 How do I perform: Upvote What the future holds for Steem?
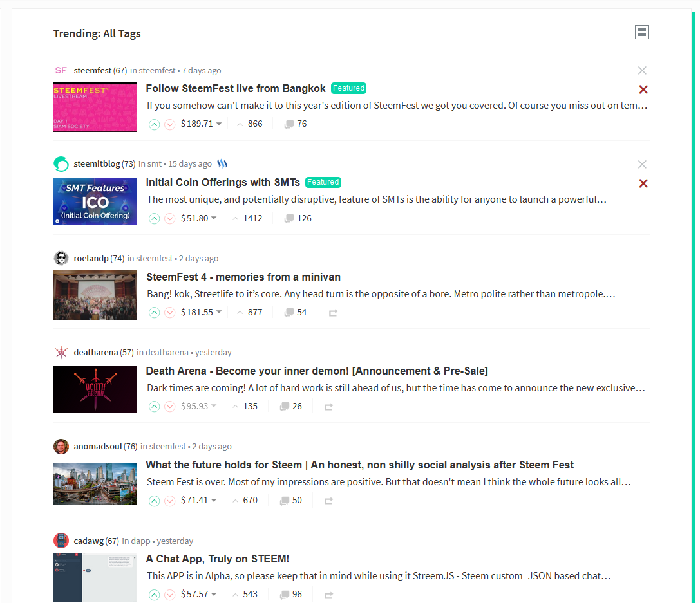154,501
